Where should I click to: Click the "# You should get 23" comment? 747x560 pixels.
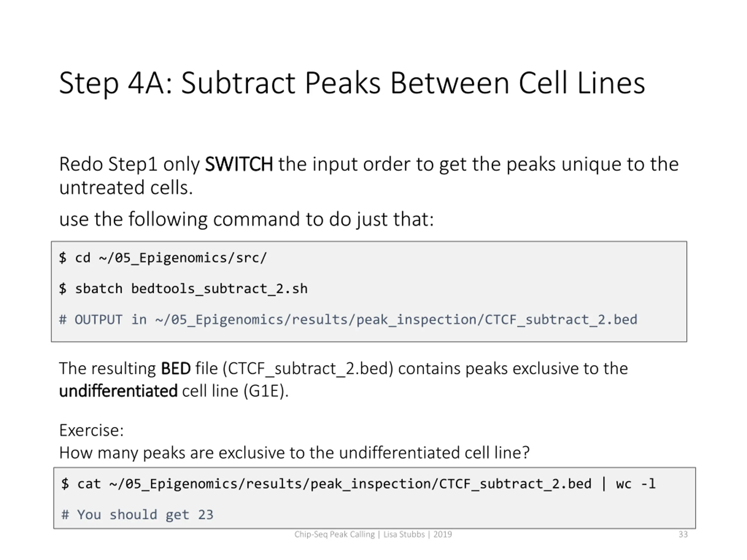click(x=137, y=515)
